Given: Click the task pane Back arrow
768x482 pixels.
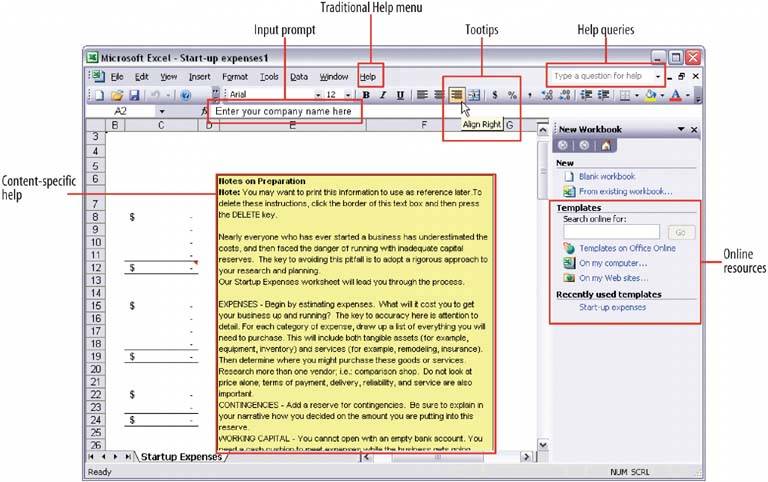Looking at the screenshot, I should coord(563,145).
